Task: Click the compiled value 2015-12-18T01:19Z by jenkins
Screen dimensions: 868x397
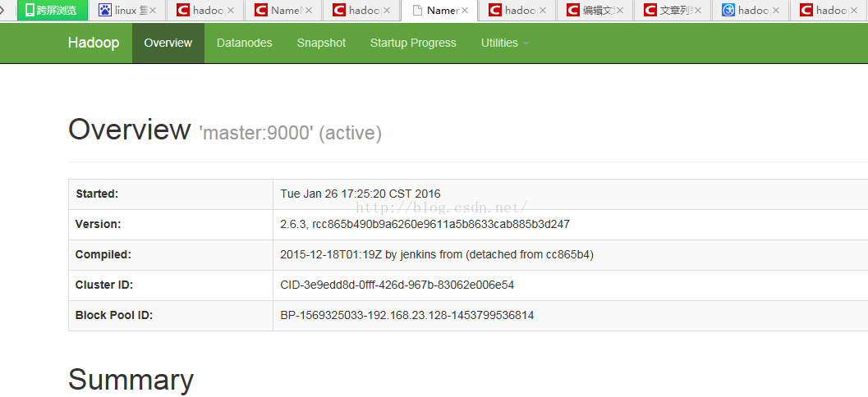Action: click(x=437, y=255)
